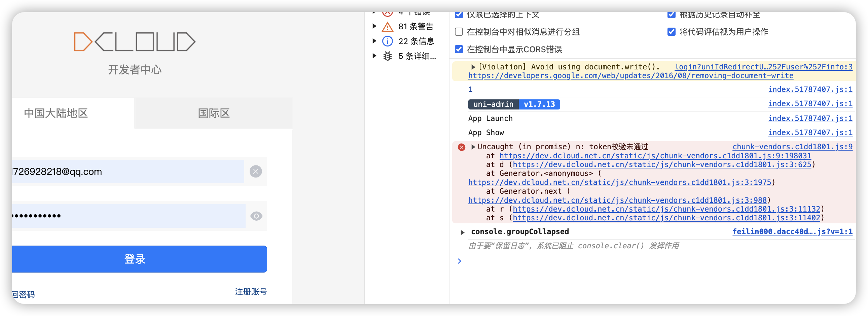868x316 pixels.
Task: Toggle password visibility with the eye icon
Action: (256, 216)
